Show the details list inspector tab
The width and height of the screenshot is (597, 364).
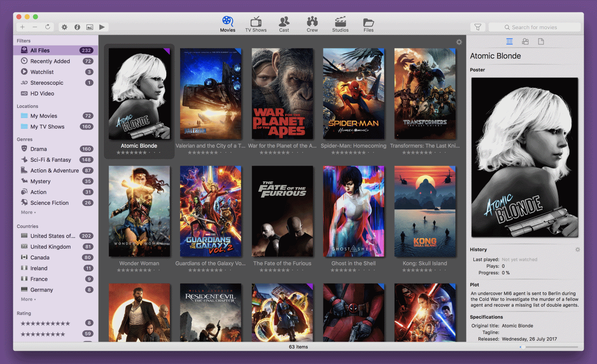[x=510, y=41]
